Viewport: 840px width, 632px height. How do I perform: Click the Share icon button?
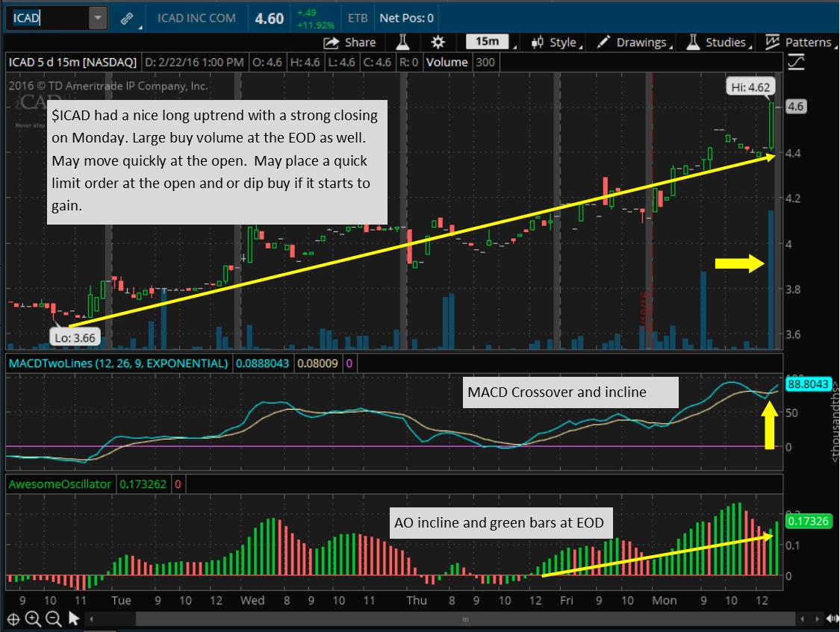click(350, 43)
